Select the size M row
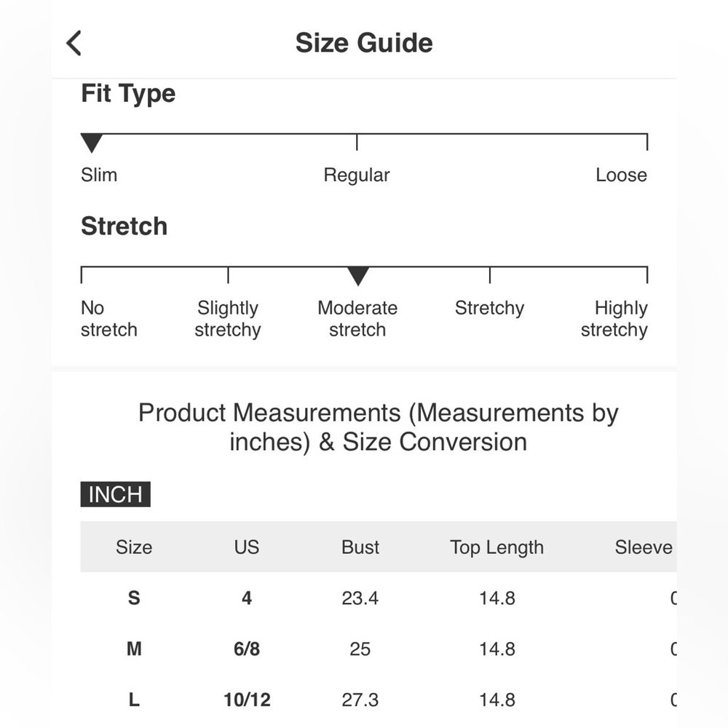The height and width of the screenshot is (728, 728). 379,649
